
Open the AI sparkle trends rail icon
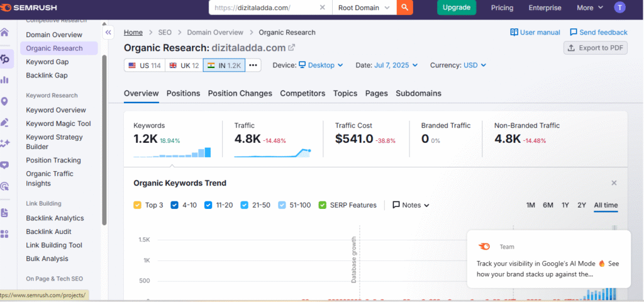5,143
